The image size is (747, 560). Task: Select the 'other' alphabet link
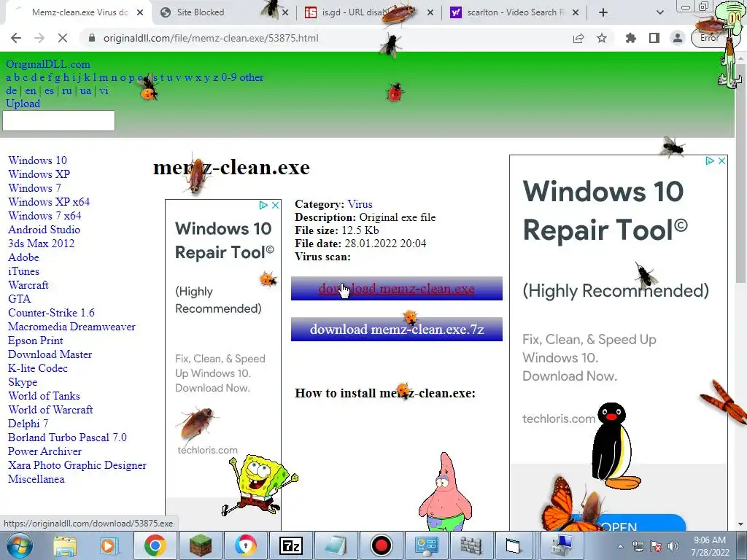(x=251, y=77)
